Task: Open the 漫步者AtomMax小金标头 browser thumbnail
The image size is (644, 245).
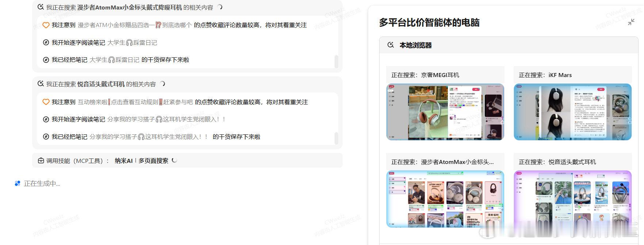Action: coord(445,199)
